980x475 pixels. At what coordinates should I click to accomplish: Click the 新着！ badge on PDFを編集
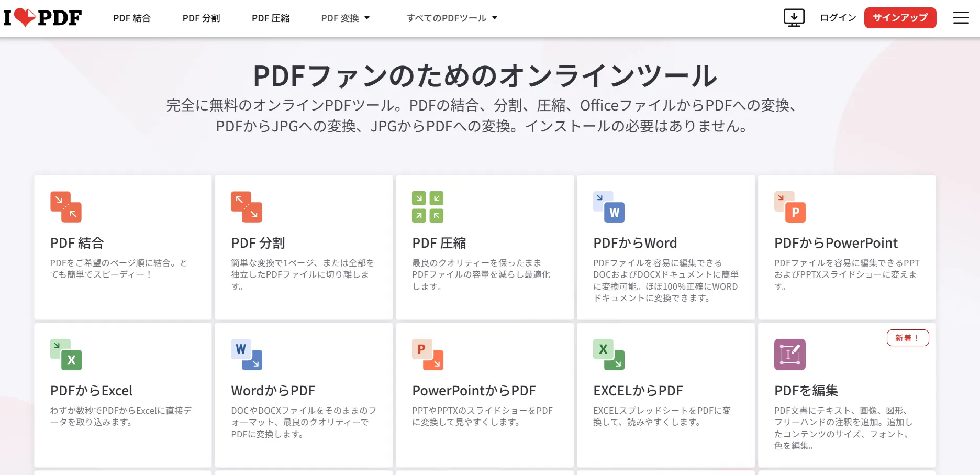(x=908, y=338)
